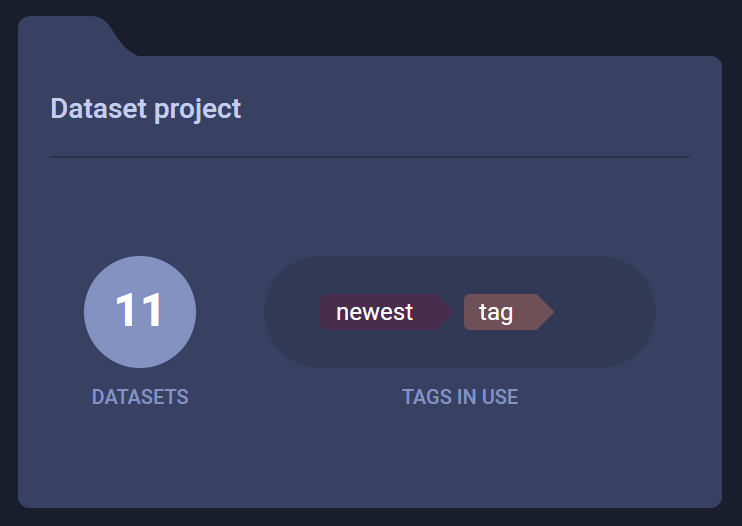
Task: Click the divider line below the project title
Action: pos(370,157)
